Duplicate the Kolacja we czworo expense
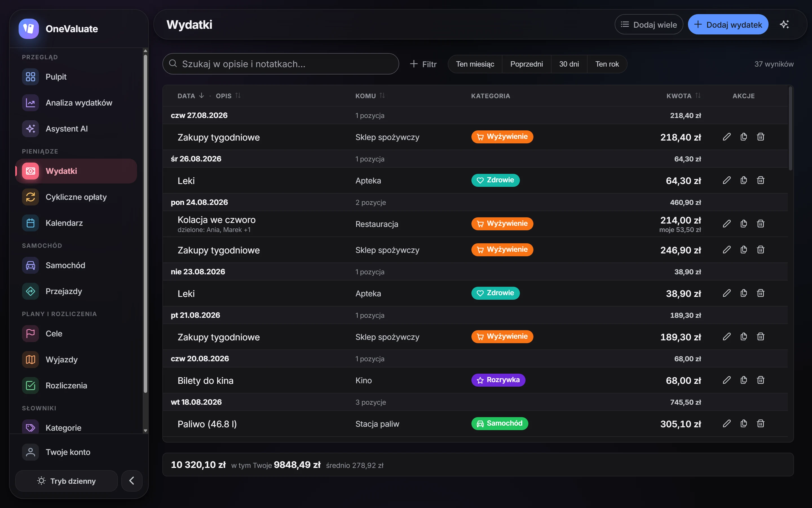The height and width of the screenshot is (508, 812). (x=743, y=224)
